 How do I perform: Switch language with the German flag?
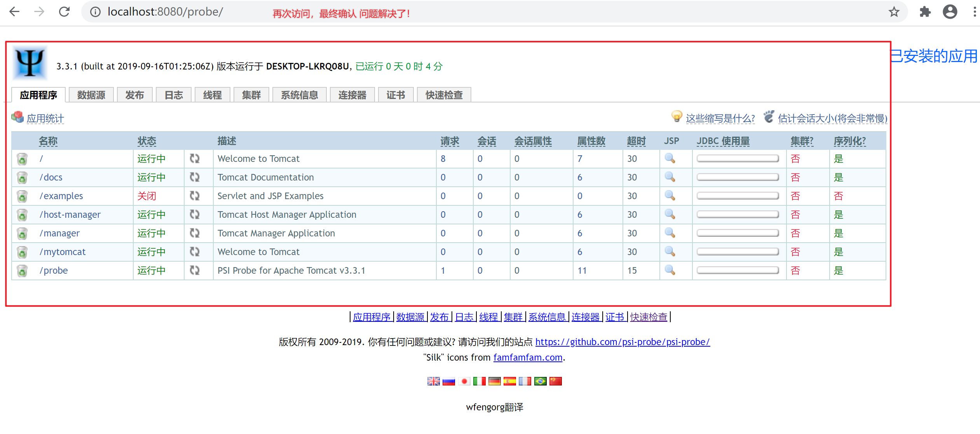pyautogui.click(x=495, y=381)
